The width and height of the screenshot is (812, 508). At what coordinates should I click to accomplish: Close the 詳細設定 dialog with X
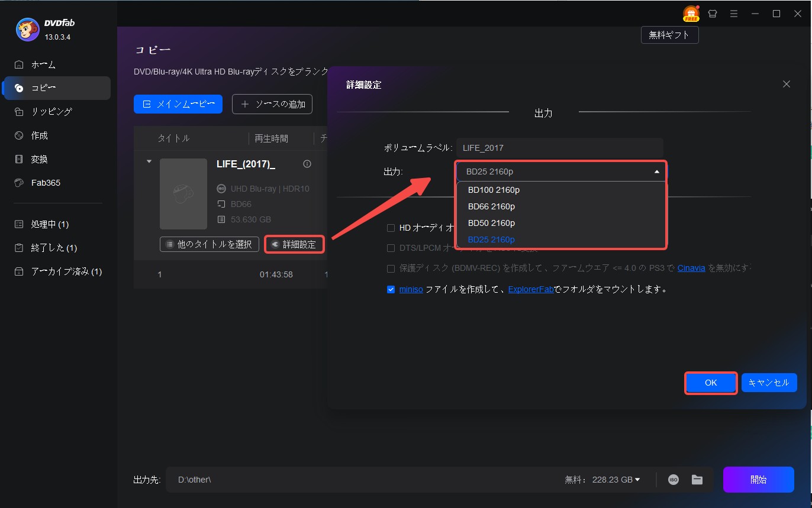(x=786, y=85)
